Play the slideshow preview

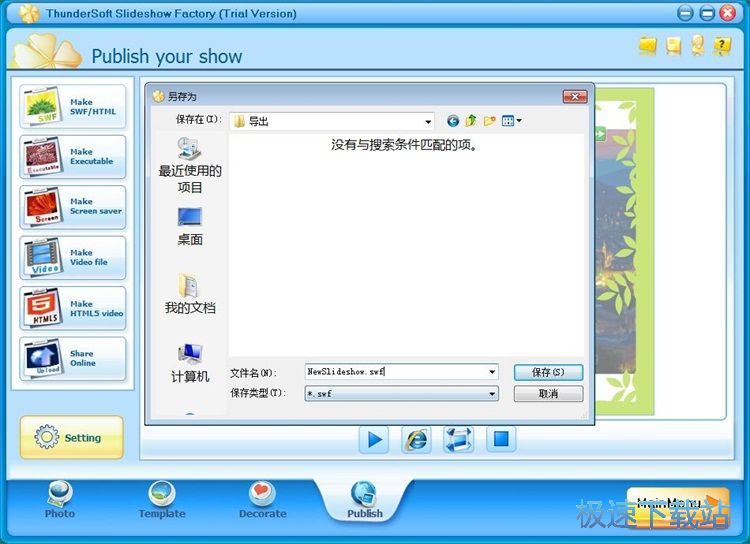(x=374, y=439)
